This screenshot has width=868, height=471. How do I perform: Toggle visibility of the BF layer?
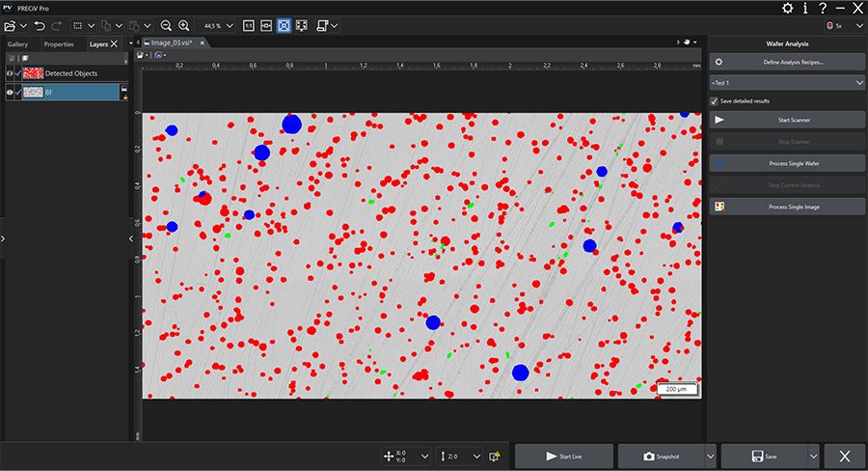[9, 92]
